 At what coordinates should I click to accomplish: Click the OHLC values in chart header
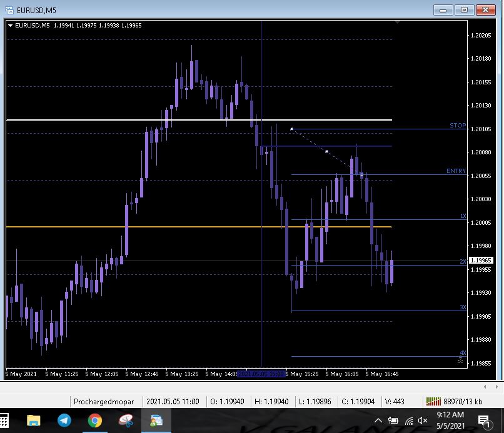click(98, 26)
